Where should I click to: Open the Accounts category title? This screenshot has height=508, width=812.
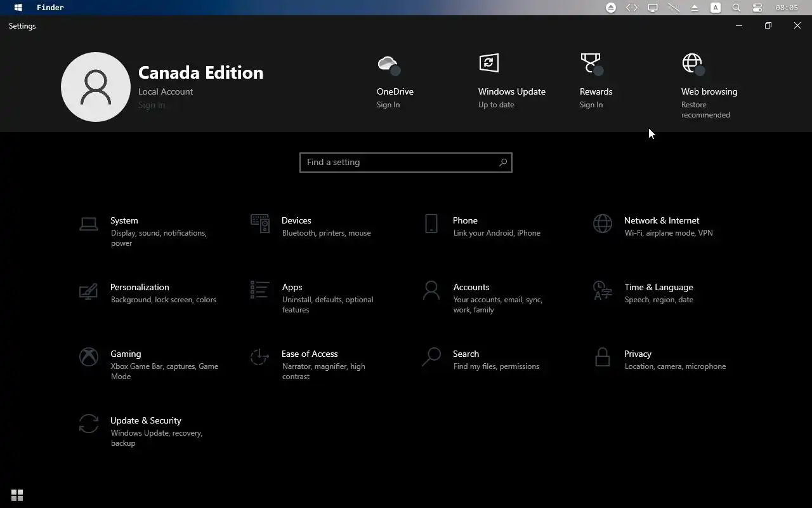pyautogui.click(x=471, y=287)
